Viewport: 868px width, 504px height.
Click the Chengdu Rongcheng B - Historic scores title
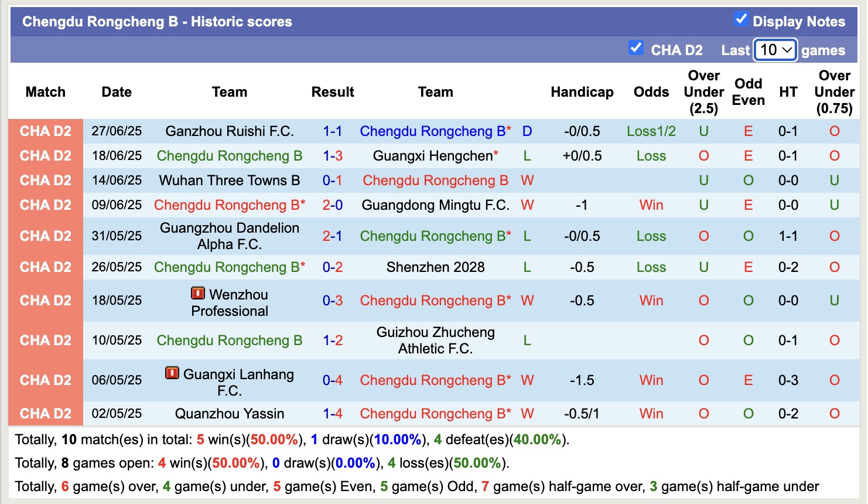coord(155,22)
